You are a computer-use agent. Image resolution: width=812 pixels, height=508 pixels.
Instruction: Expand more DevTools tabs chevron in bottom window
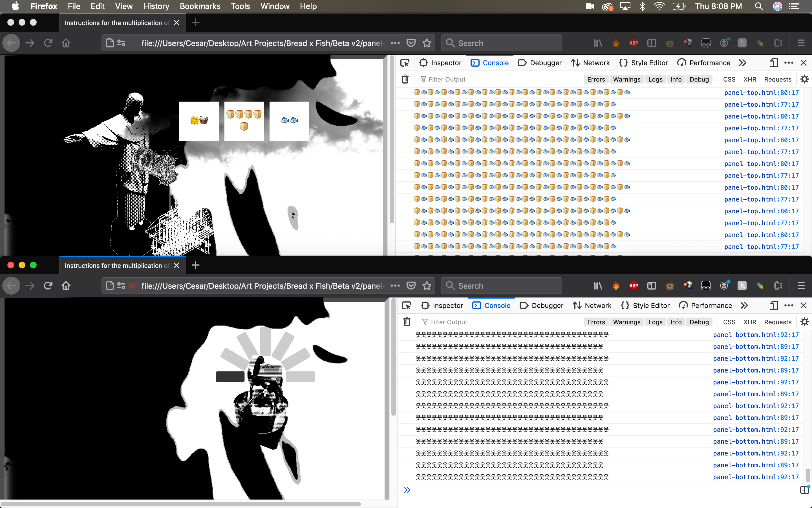744,305
